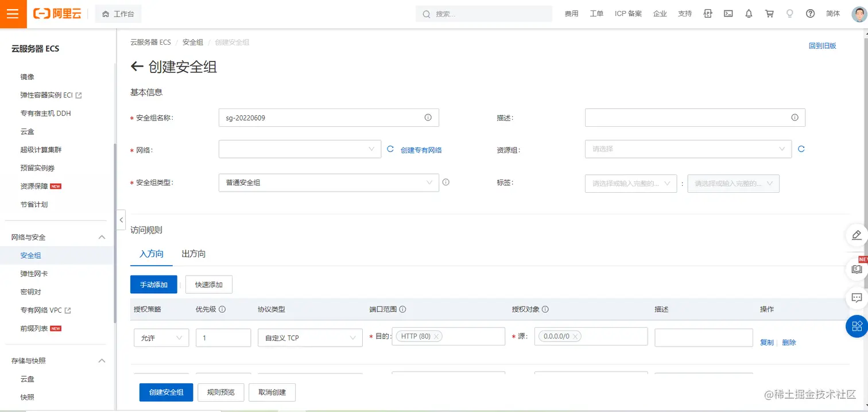Click info icon in security group name field
868x412 pixels.
[428, 118]
